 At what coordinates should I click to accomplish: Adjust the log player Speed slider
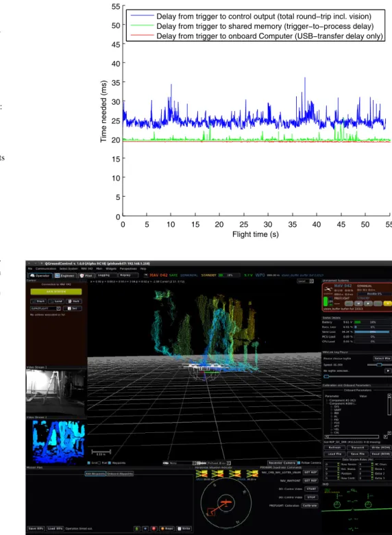[x=379, y=364]
